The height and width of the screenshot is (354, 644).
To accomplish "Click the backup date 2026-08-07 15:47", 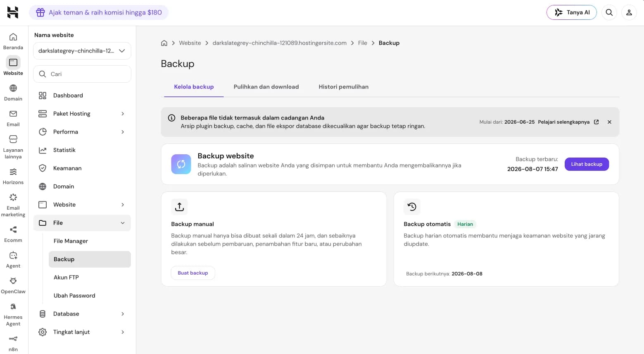I will [532, 169].
